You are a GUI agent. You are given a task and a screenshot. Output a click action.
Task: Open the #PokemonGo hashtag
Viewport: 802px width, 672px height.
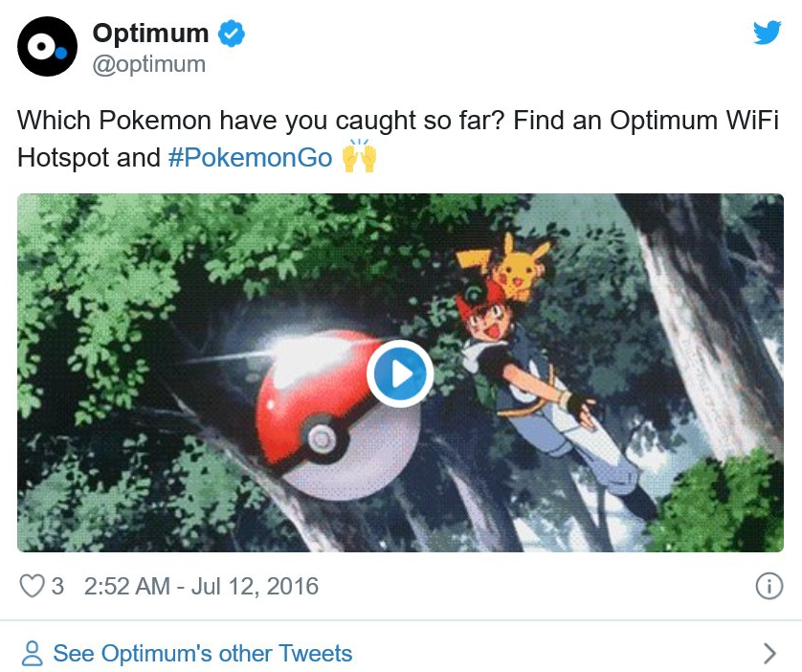click(250, 158)
